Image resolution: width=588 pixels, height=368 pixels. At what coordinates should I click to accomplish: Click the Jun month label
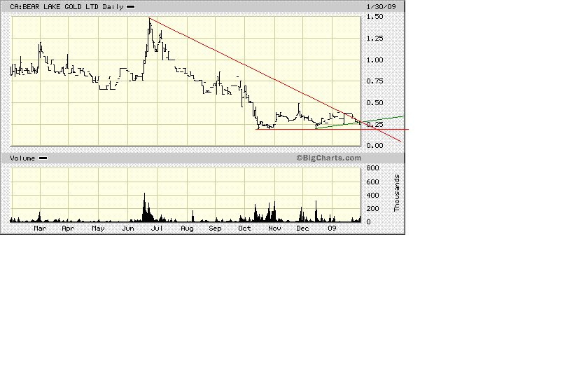(x=128, y=229)
